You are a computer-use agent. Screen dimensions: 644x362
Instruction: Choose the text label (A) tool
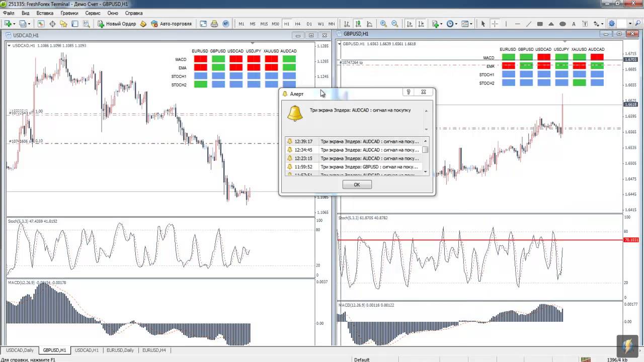574,24
